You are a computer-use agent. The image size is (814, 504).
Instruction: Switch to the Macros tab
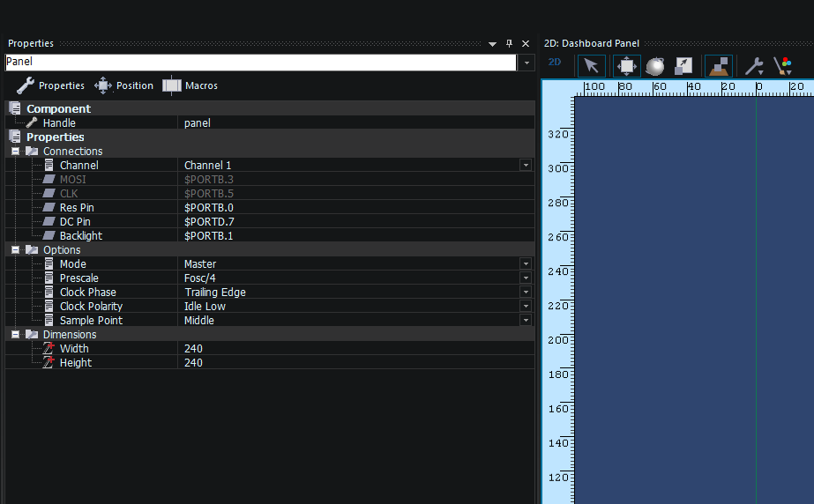point(190,85)
